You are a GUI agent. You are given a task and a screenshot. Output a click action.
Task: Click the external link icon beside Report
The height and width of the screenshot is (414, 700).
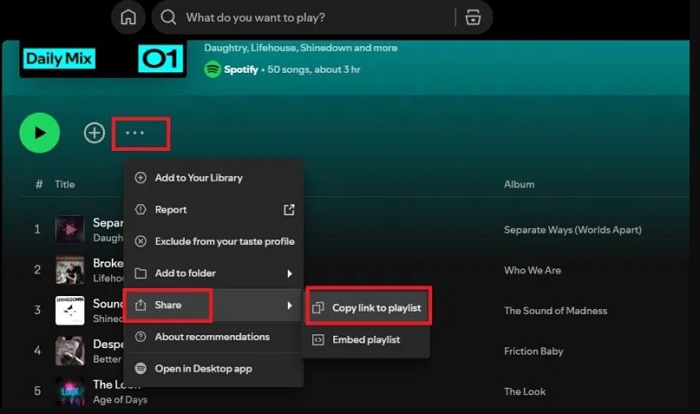[289, 209]
